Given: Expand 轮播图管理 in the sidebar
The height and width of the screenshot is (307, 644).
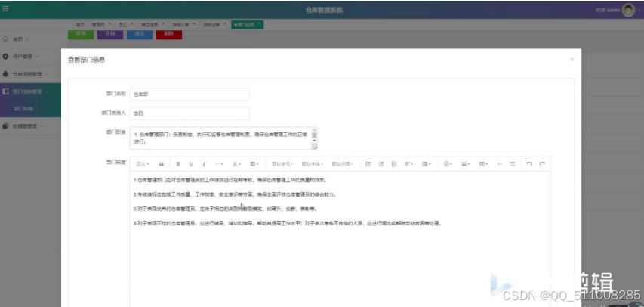Looking at the screenshot, I should [30, 126].
